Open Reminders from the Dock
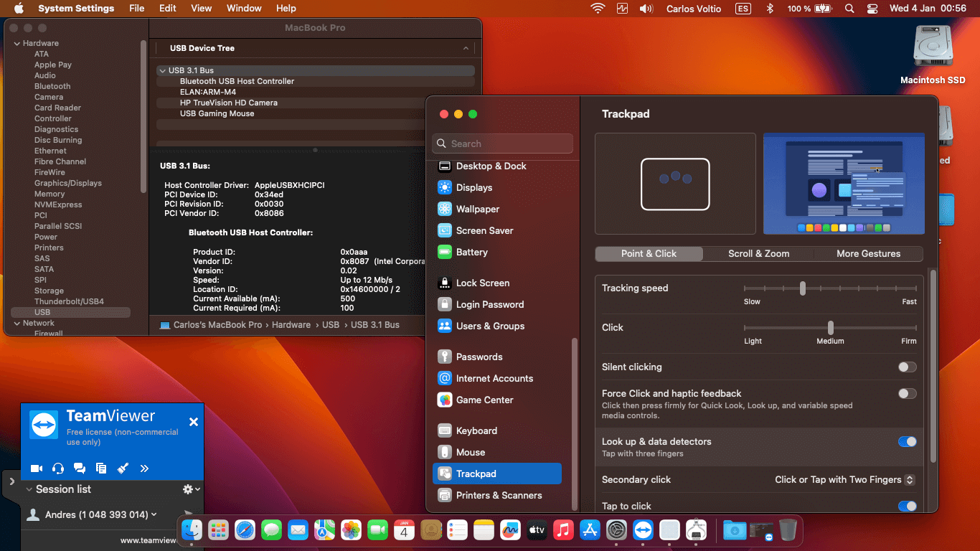This screenshot has width=980, height=551. [457, 530]
